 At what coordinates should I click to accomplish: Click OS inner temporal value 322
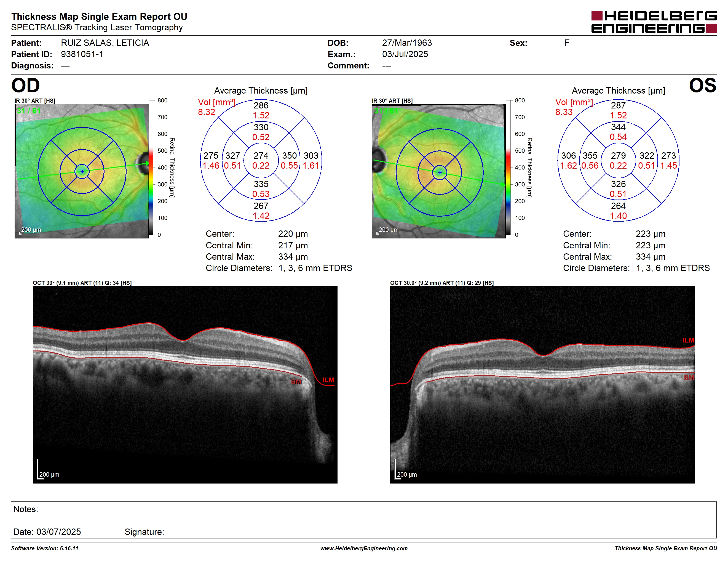tap(647, 156)
